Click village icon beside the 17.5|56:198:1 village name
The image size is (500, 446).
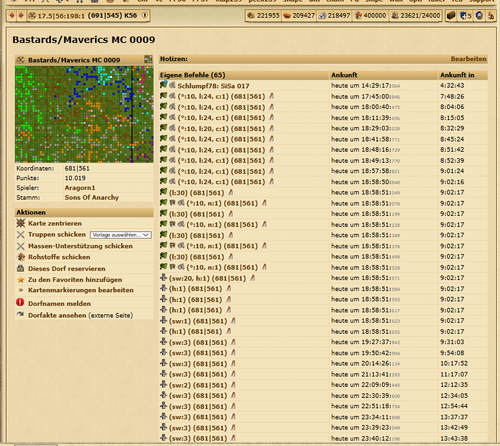pos(32,15)
